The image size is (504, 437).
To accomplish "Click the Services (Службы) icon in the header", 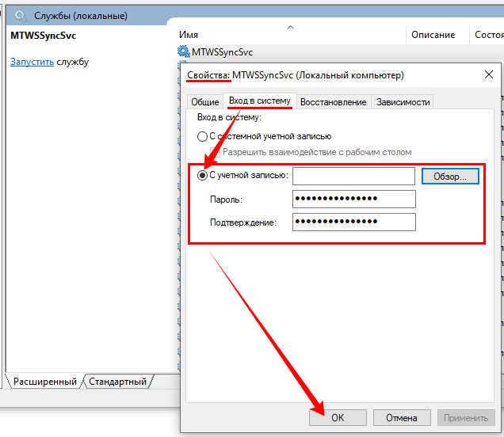I will [21, 16].
